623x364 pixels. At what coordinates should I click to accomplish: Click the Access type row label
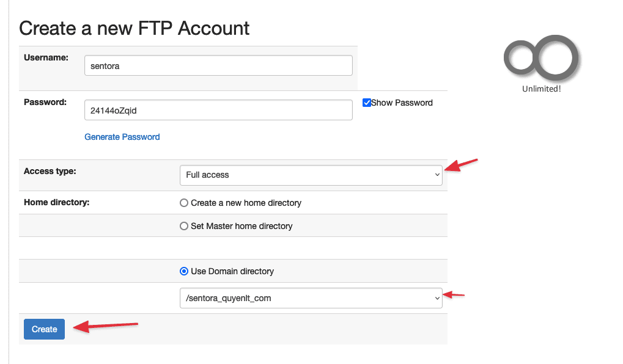pyautogui.click(x=50, y=171)
